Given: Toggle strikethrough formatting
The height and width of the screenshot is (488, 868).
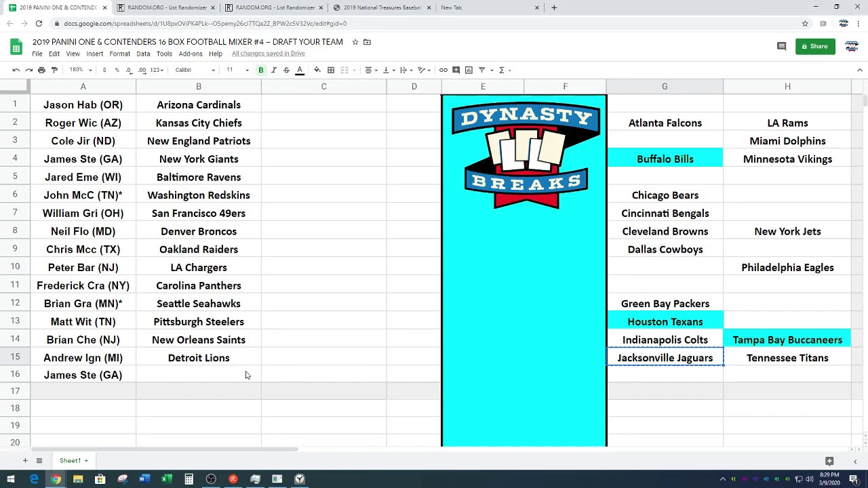Looking at the screenshot, I should tap(286, 70).
